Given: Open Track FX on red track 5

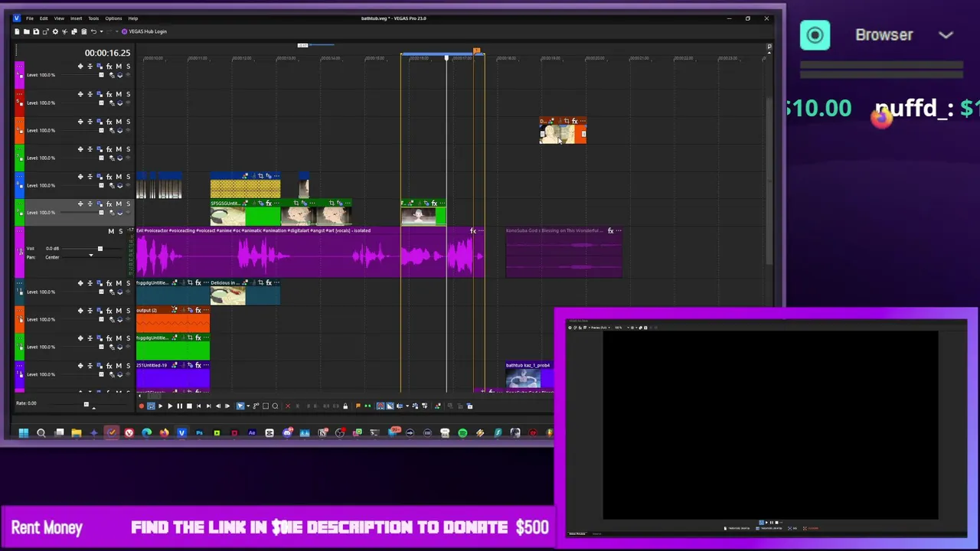Looking at the screenshot, I should [109, 94].
